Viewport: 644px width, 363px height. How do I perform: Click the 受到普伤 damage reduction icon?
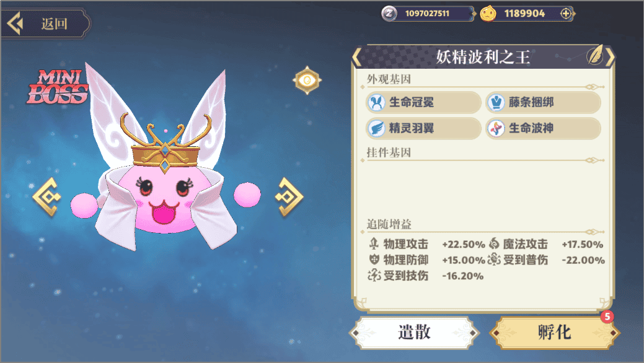click(494, 260)
